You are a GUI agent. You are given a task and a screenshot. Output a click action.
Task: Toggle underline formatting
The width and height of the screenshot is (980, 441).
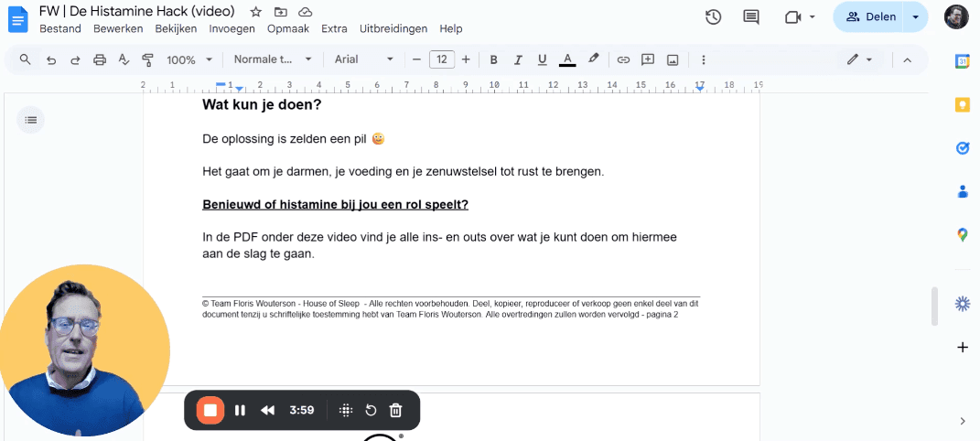[x=542, y=60]
